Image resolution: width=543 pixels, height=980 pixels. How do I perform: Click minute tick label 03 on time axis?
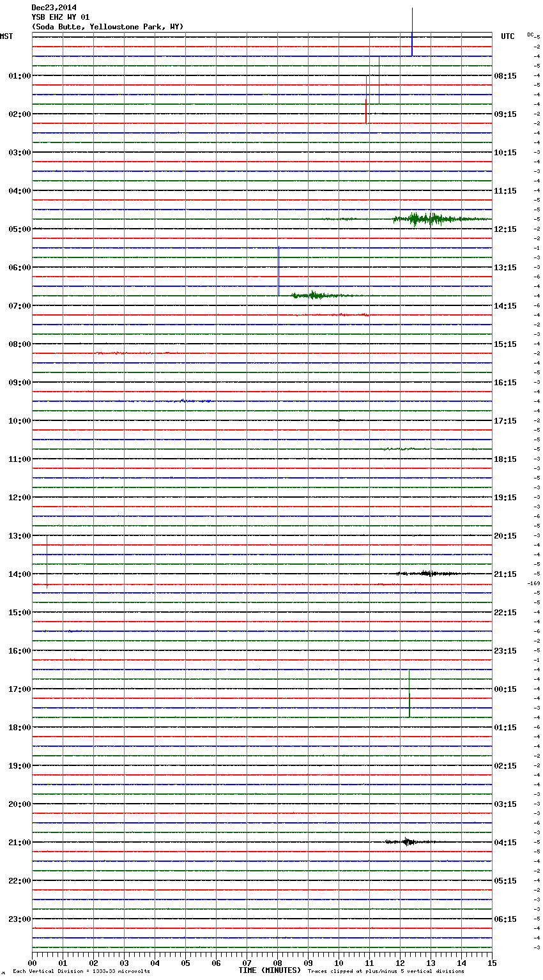coord(124,963)
